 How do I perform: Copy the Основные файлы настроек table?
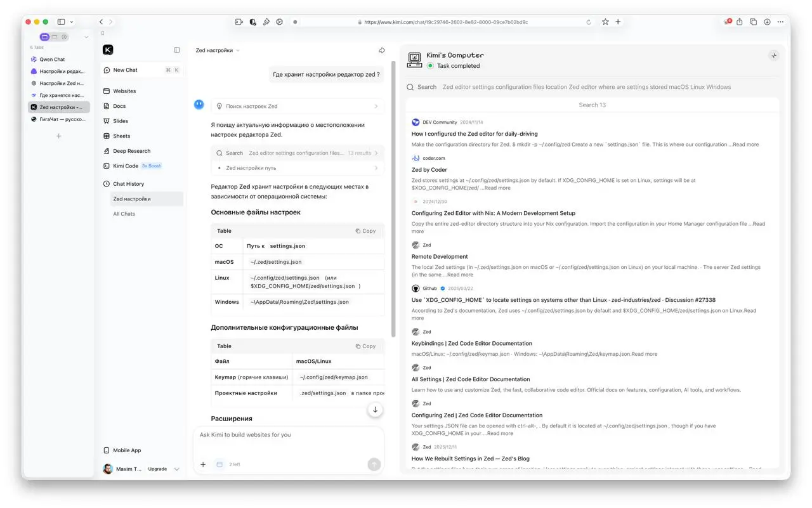coord(365,231)
